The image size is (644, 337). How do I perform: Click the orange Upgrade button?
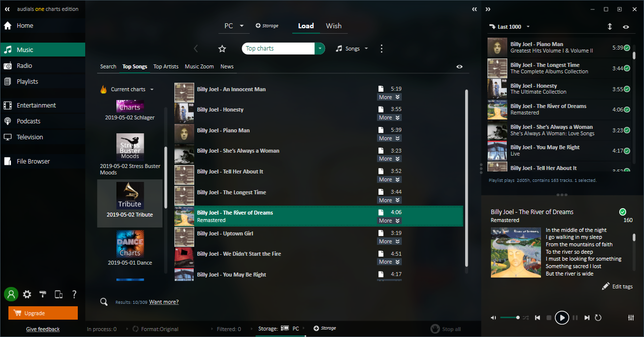pyautogui.click(x=43, y=313)
